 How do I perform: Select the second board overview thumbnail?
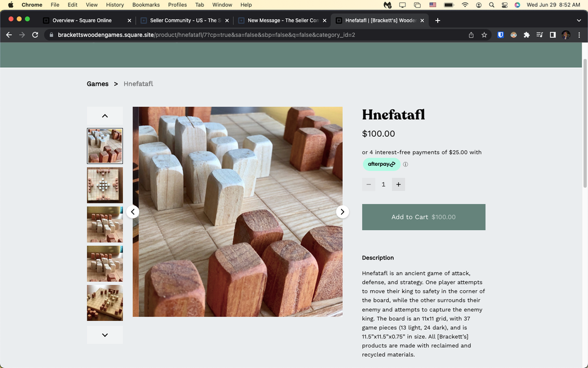(x=105, y=185)
